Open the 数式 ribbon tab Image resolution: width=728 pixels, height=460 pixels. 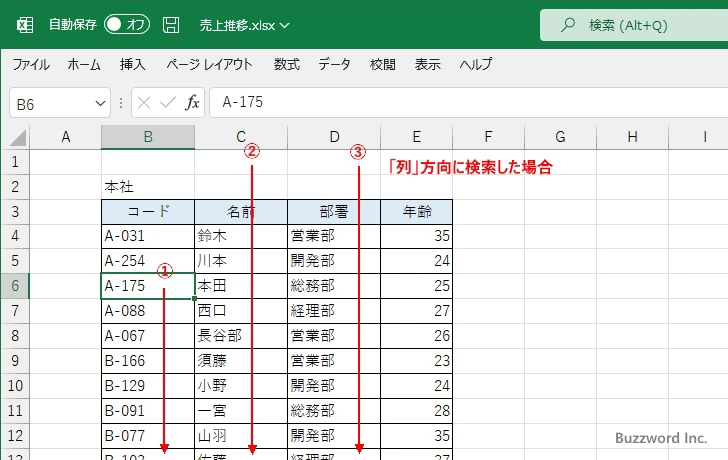click(x=286, y=64)
